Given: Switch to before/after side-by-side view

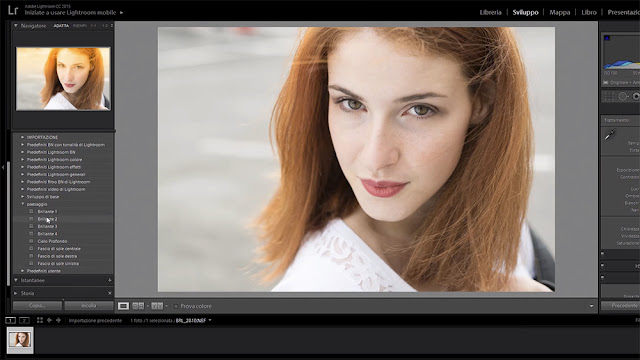Looking at the screenshot, I should click(x=138, y=306).
